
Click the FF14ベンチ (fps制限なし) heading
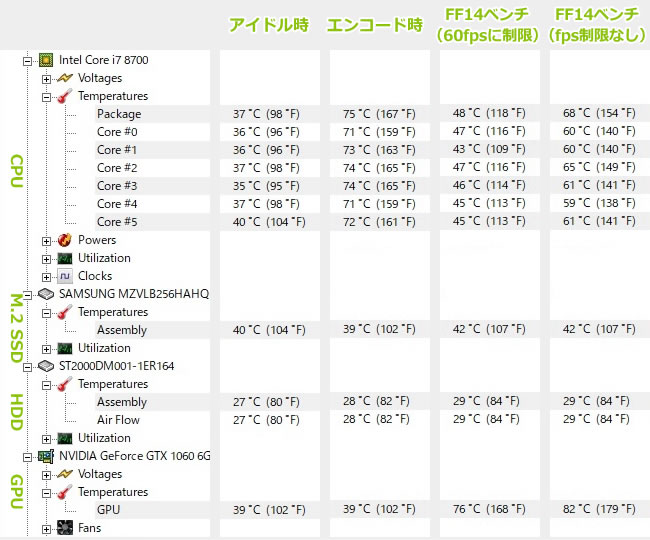[x=597, y=25]
